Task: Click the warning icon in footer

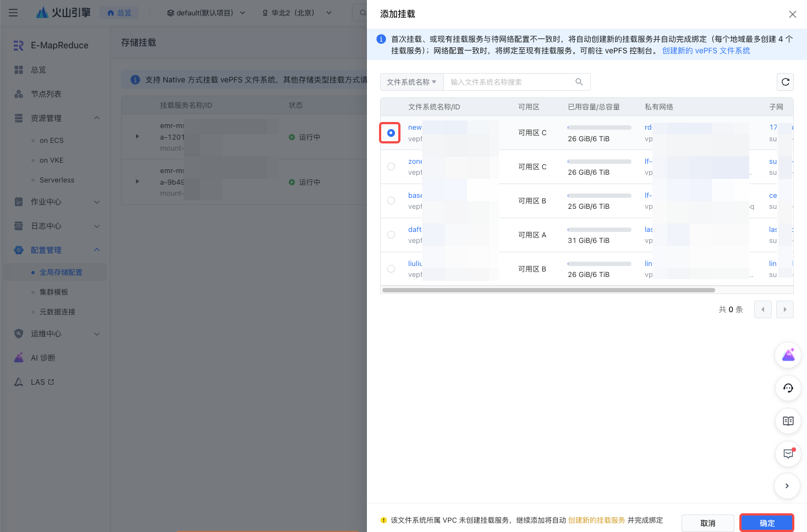Action: [383, 520]
